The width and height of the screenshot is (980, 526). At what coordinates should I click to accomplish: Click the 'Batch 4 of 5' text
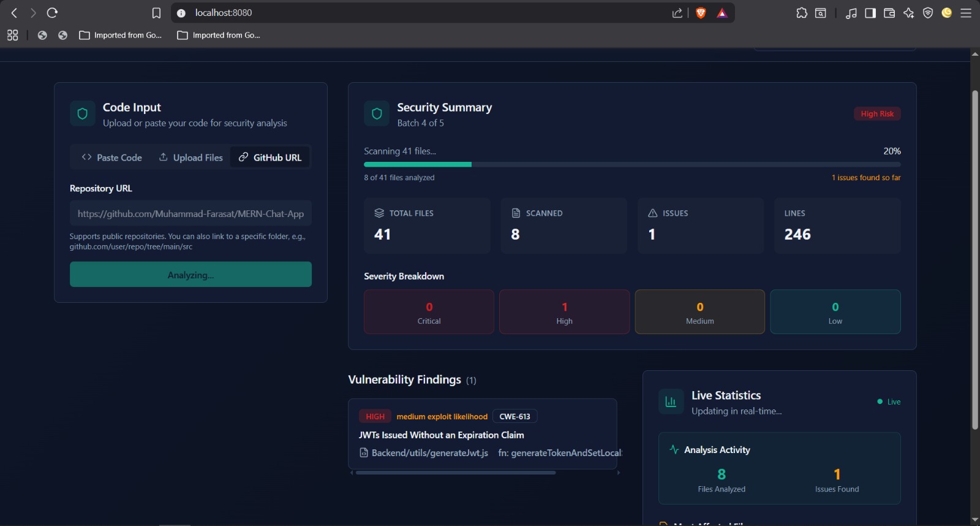[420, 123]
